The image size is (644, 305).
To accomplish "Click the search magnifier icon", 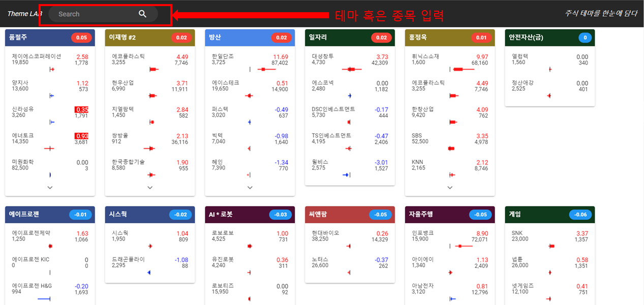I will [143, 14].
